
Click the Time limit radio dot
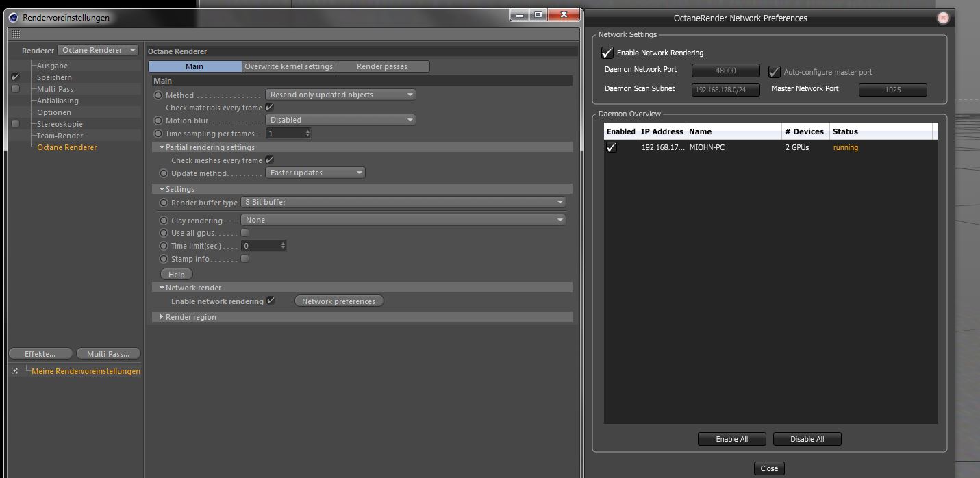tap(164, 246)
